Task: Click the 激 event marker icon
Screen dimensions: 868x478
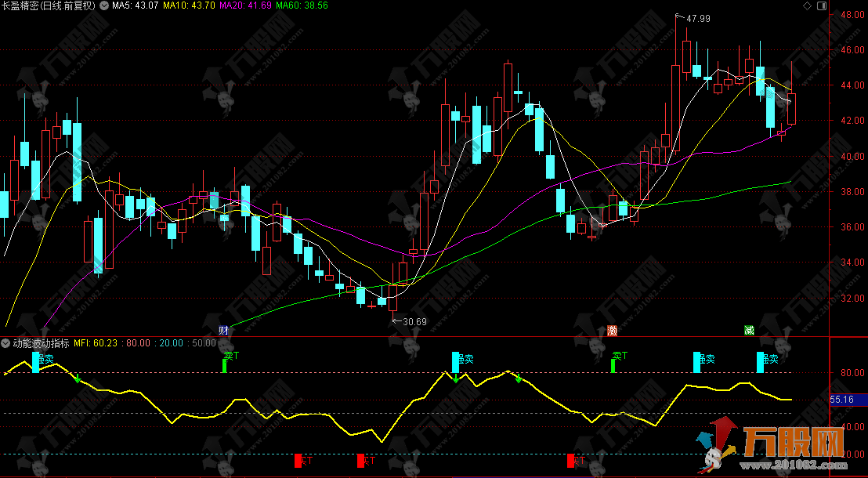Action: 612,330
